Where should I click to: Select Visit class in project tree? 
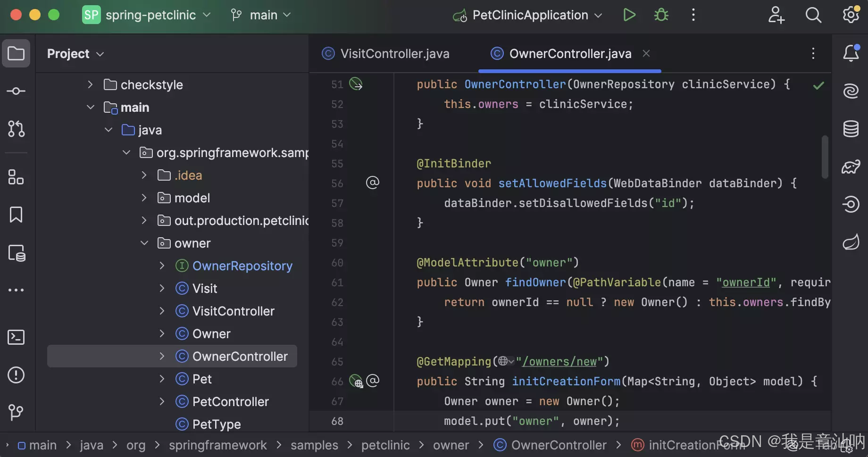[x=196, y=289]
